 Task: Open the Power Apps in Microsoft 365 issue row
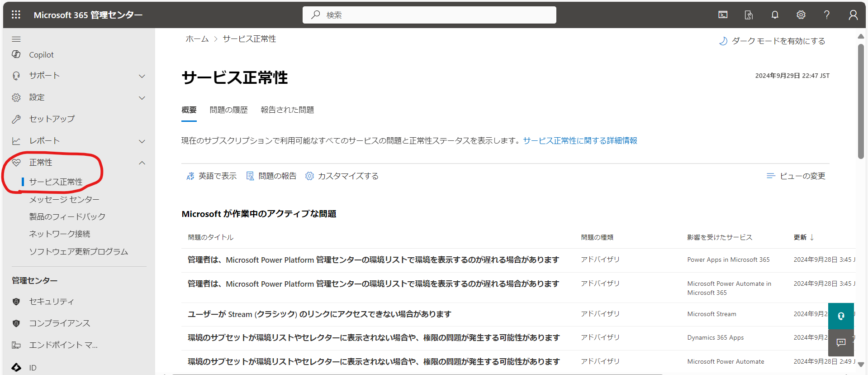point(518,260)
